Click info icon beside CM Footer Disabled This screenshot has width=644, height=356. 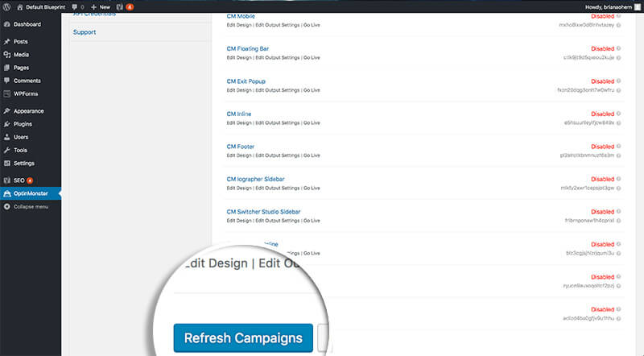tap(618, 146)
